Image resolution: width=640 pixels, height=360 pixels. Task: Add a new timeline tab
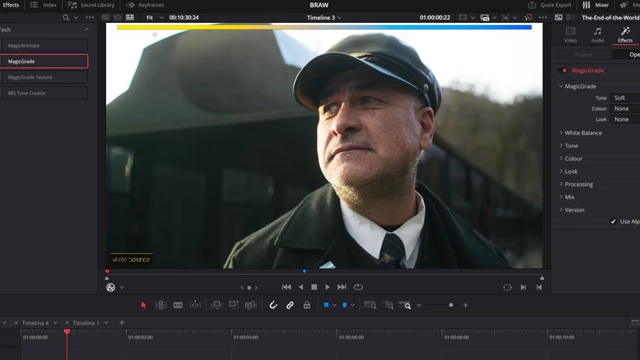(122, 322)
